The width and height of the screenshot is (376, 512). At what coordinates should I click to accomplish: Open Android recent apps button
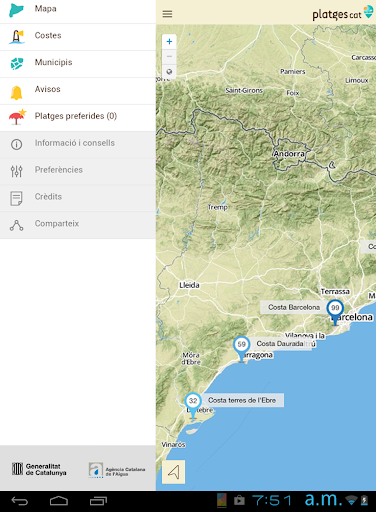tap(98, 501)
